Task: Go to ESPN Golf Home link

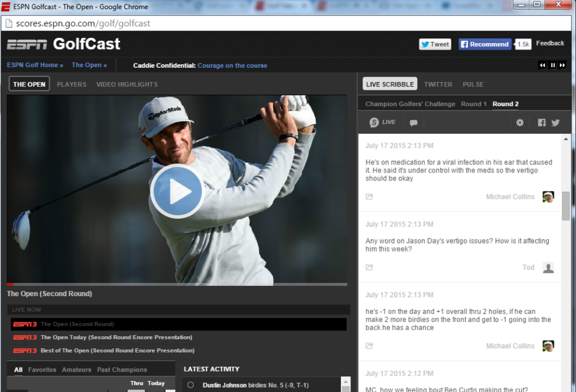Action: pyautogui.click(x=35, y=65)
